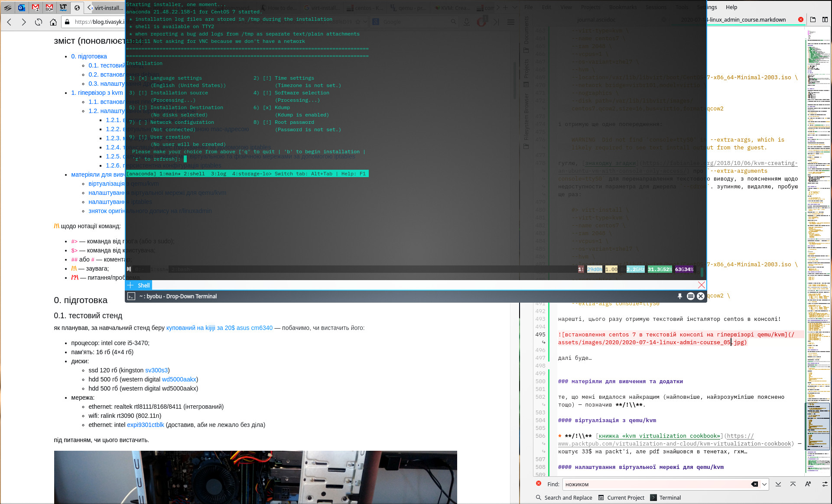Open Search and Replace panel

pyautogui.click(x=564, y=498)
